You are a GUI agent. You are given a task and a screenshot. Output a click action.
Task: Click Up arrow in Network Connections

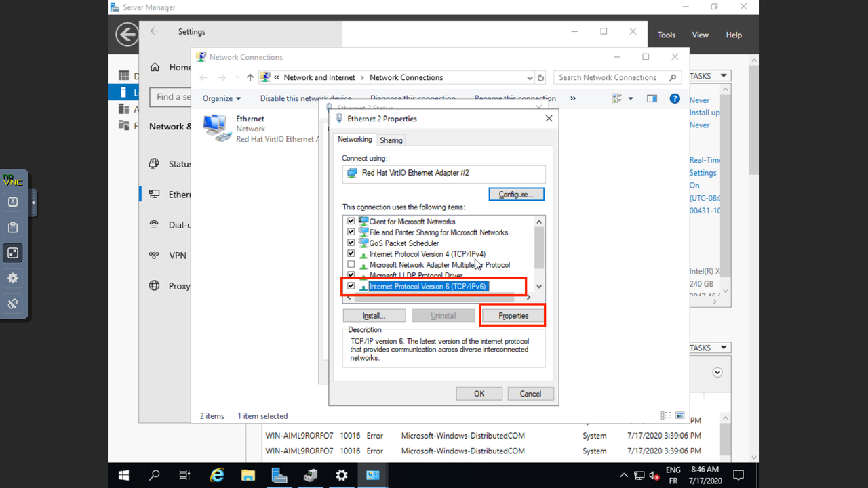(250, 77)
